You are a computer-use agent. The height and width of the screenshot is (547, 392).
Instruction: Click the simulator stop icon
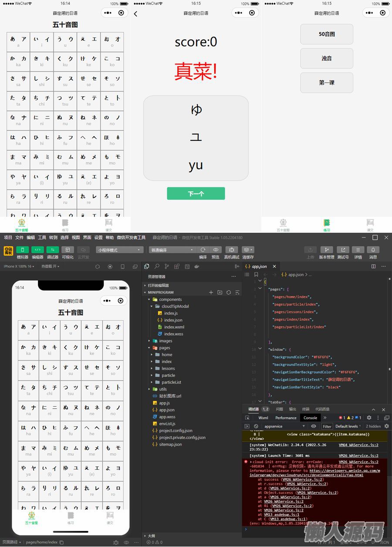[110, 266]
